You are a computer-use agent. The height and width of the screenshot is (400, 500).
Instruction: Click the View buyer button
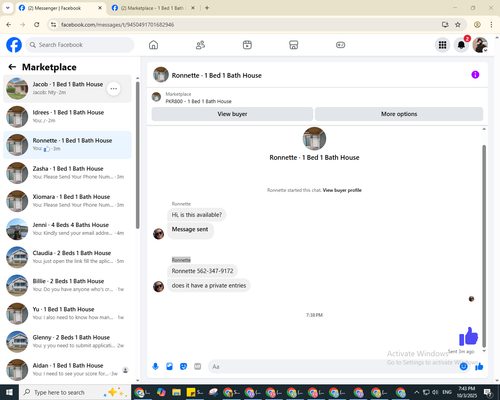[232, 114]
